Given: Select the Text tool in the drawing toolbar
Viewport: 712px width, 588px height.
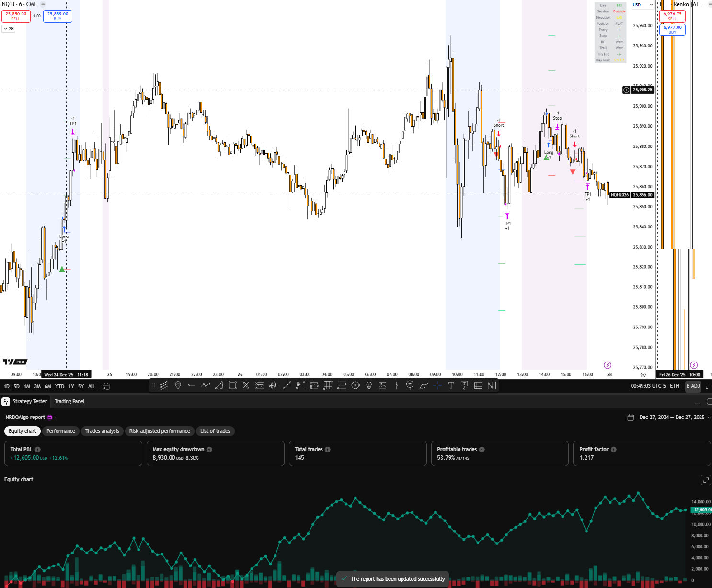Looking at the screenshot, I should click(451, 385).
